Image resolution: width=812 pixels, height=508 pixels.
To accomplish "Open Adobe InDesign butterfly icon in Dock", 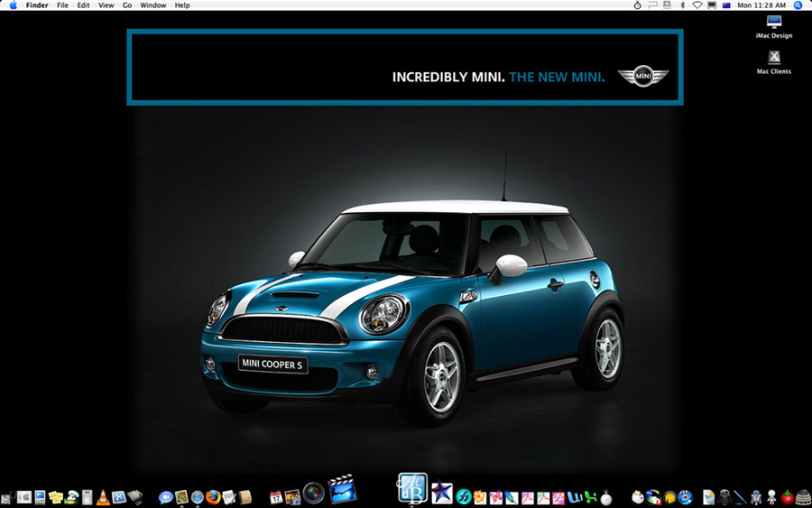I will click(495, 497).
